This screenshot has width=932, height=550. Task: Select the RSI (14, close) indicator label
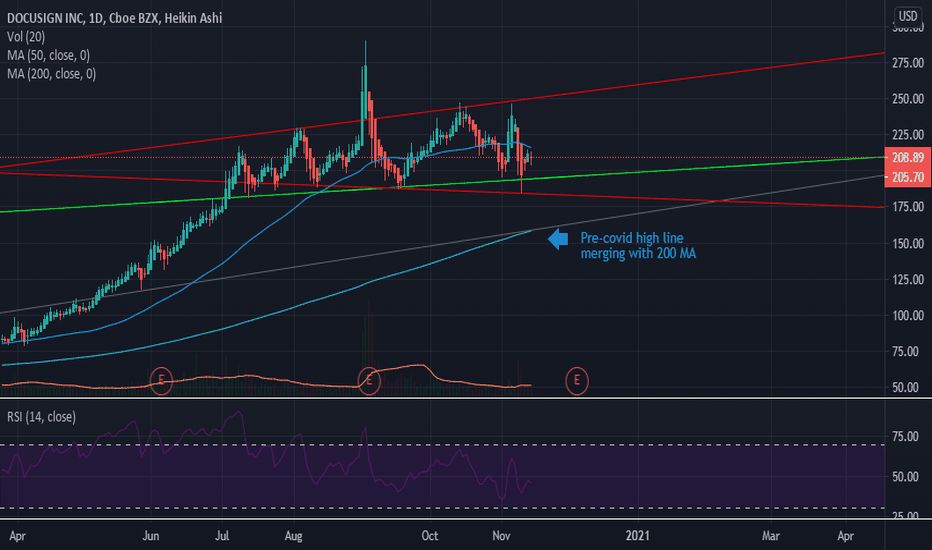pos(42,417)
